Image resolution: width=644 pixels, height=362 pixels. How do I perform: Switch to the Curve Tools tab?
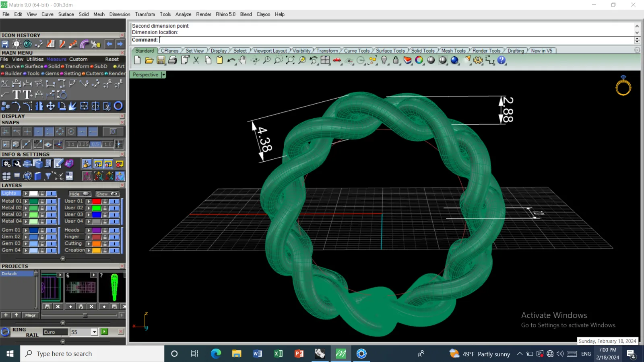357,51
